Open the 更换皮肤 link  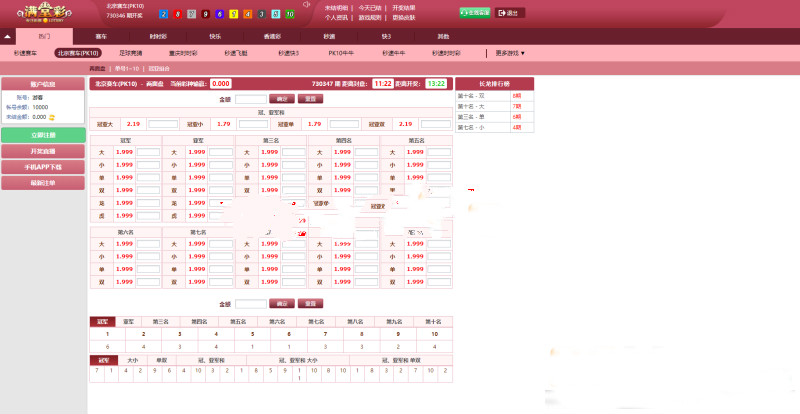point(404,17)
